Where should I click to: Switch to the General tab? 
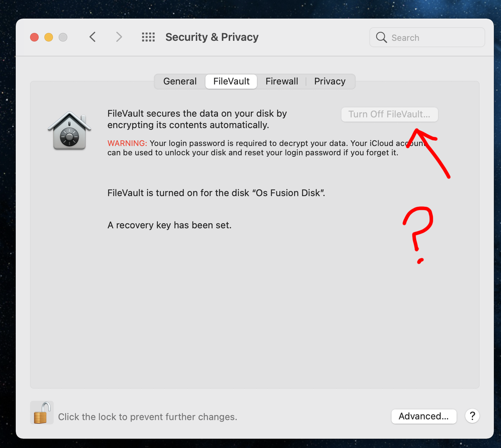coord(180,81)
